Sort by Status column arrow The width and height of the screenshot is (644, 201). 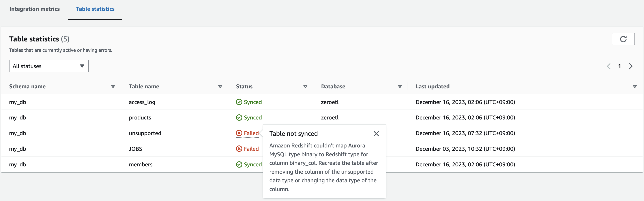[305, 86]
